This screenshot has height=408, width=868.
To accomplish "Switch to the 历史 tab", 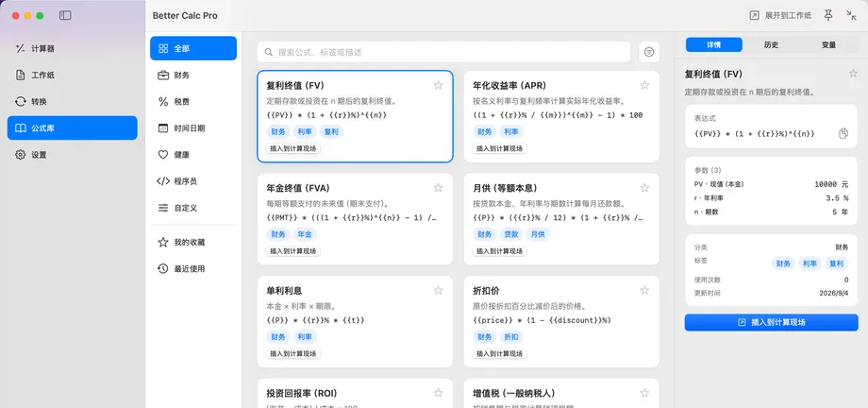I will 771,45.
